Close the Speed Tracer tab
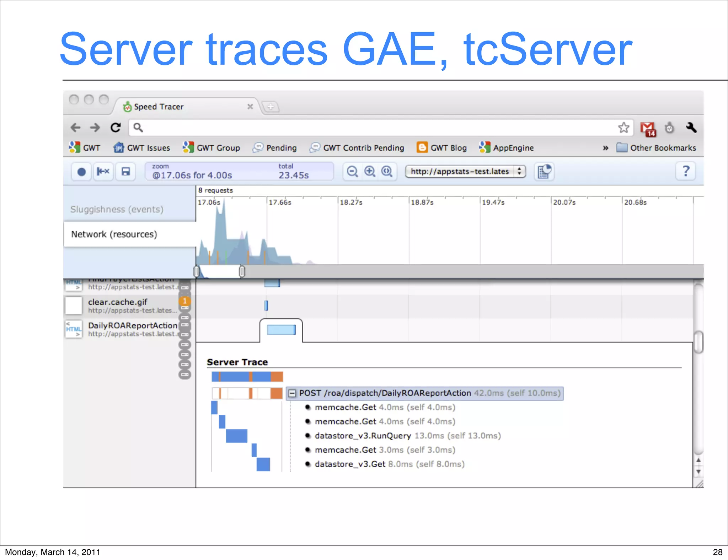The image size is (728, 560). (x=250, y=107)
